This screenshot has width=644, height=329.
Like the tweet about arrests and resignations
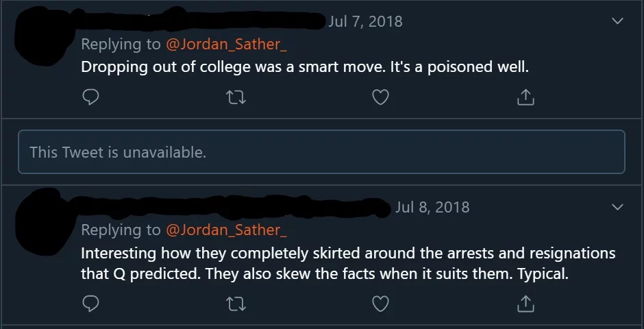(x=380, y=303)
